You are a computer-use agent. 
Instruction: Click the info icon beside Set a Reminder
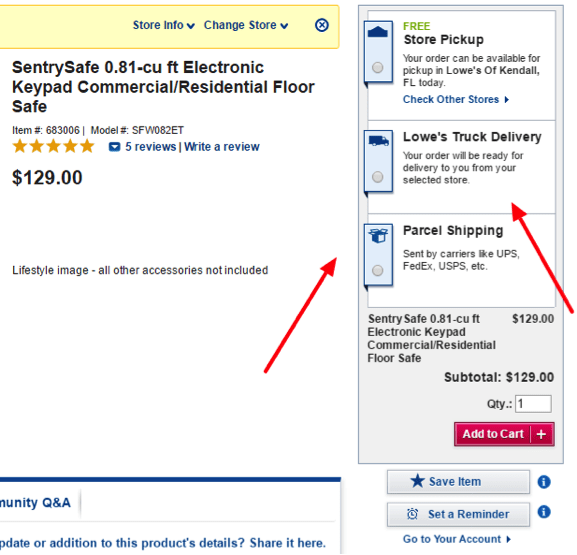(544, 512)
